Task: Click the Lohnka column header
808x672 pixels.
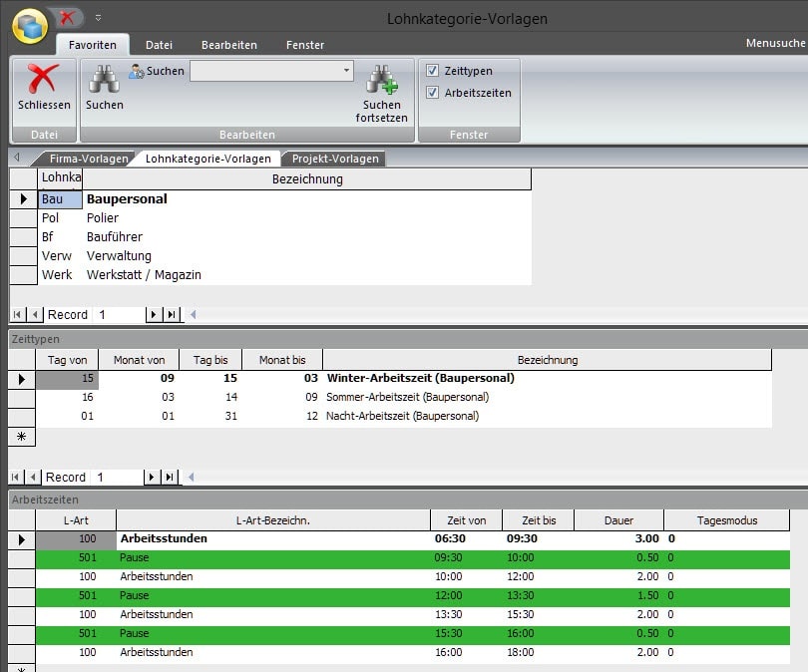Action: [61, 178]
